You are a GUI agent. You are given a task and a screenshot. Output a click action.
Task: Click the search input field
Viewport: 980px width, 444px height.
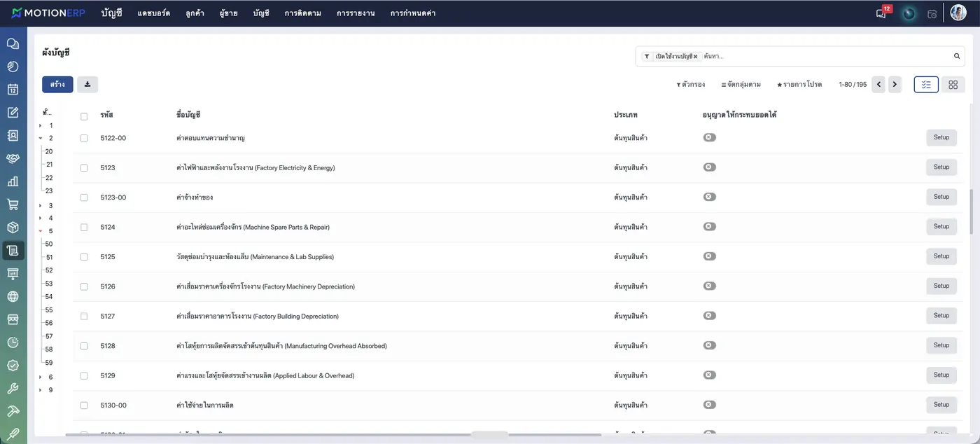tap(826, 56)
